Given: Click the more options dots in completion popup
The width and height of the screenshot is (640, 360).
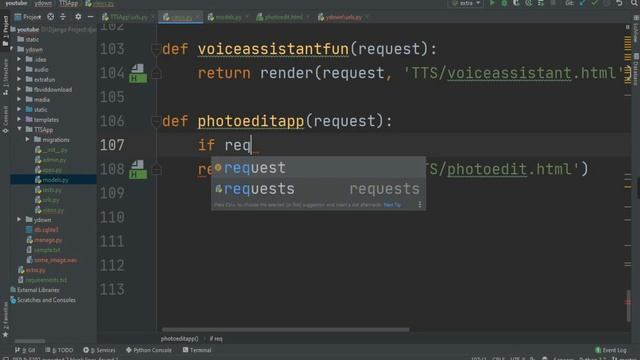Looking at the screenshot, I should (420, 204).
